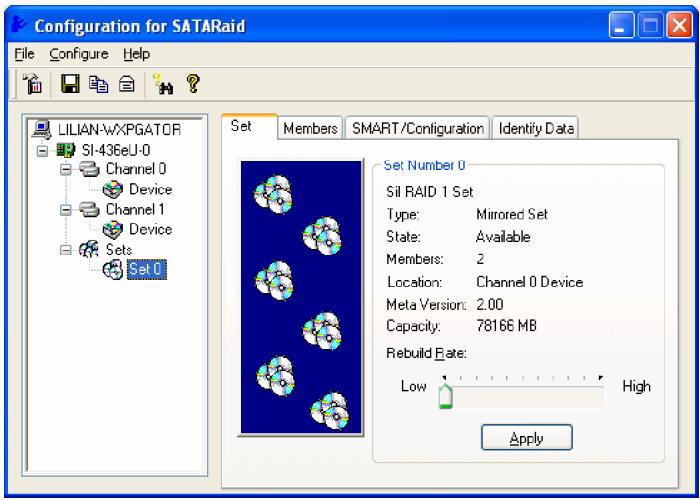The height and width of the screenshot is (500, 700).
Task: Select the Device label under Channel 1
Action: point(150,229)
